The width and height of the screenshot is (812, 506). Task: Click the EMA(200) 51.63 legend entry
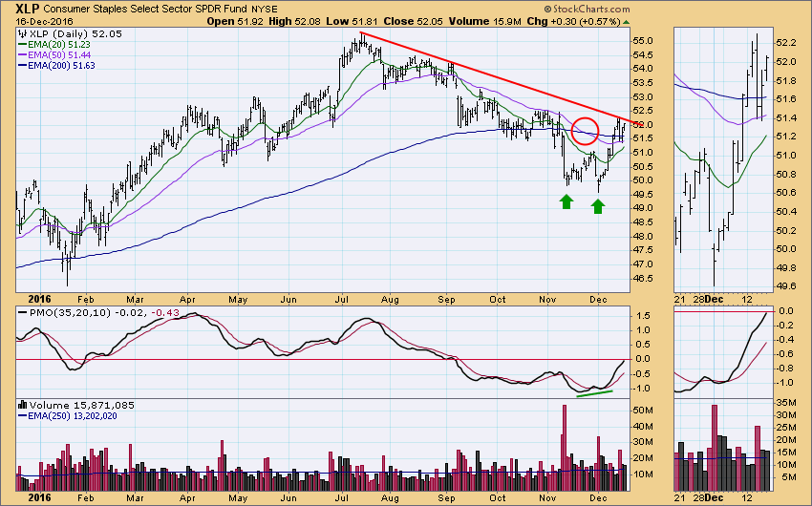click(x=61, y=66)
